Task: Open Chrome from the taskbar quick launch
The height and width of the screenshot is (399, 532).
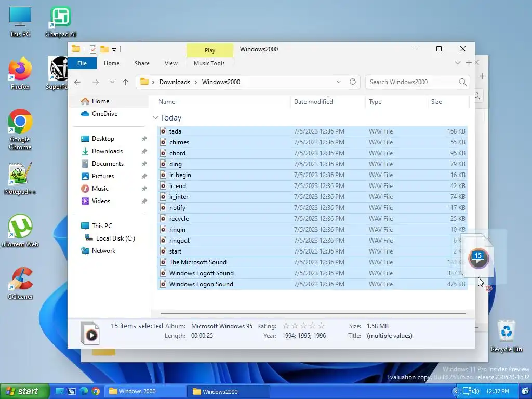Action: pyautogui.click(x=96, y=391)
